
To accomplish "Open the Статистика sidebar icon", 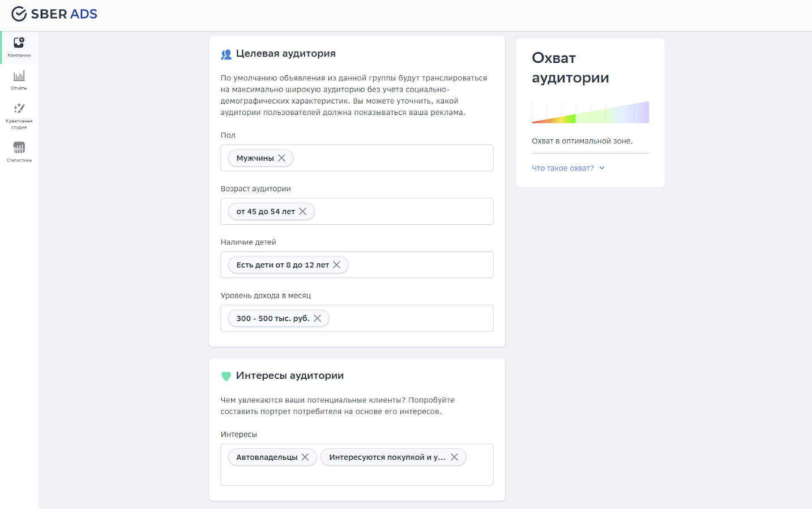I will pyautogui.click(x=19, y=152).
